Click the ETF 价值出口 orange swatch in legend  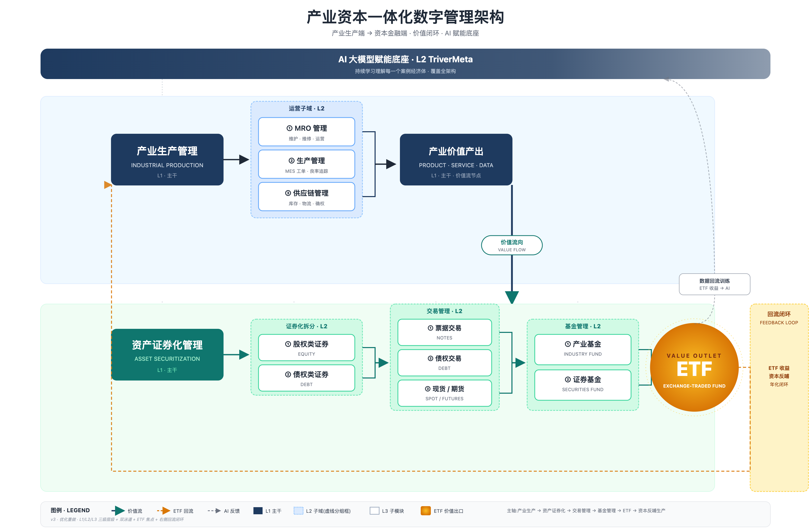coord(426,510)
